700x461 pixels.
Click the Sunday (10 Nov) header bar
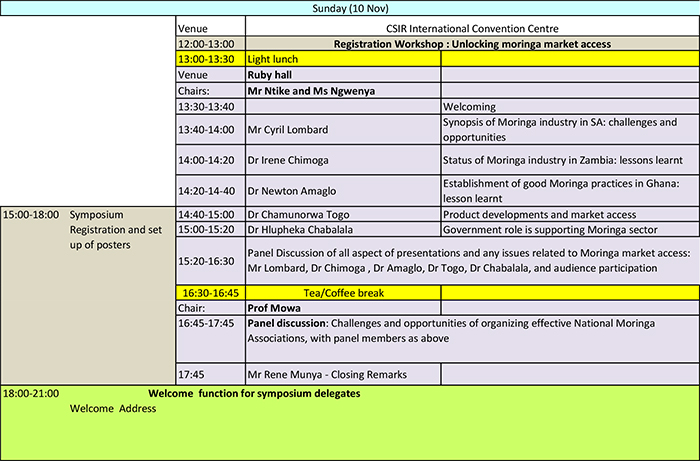click(x=350, y=9)
